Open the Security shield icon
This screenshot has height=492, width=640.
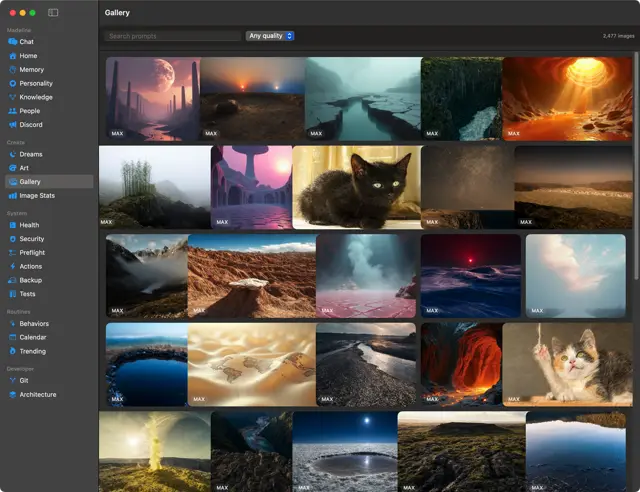[13, 239]
